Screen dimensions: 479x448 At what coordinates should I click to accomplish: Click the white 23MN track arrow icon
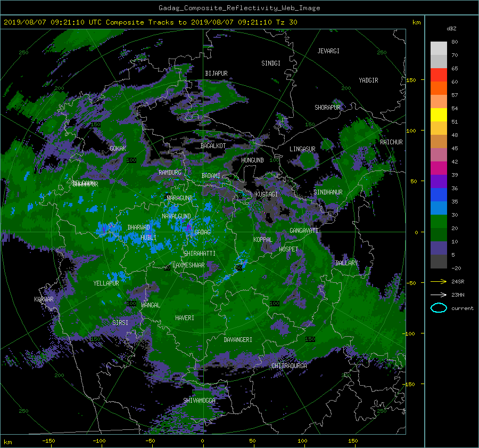coord(439,295)
